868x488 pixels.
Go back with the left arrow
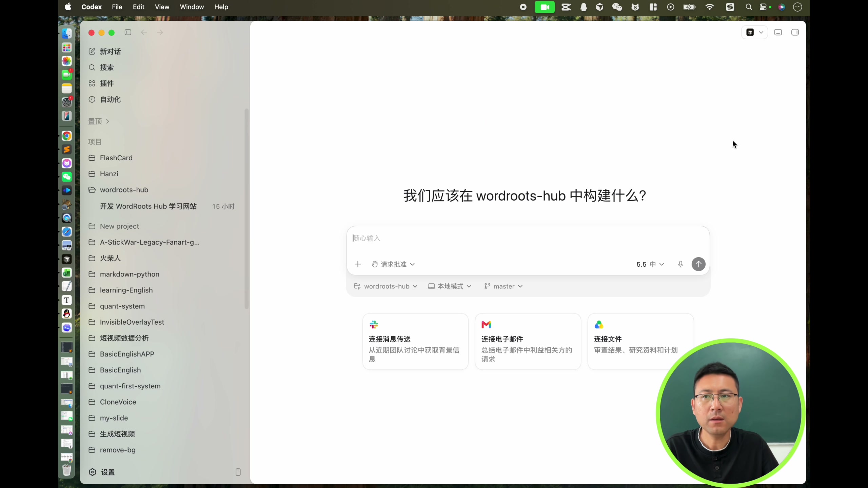click(x=144, y=32)
